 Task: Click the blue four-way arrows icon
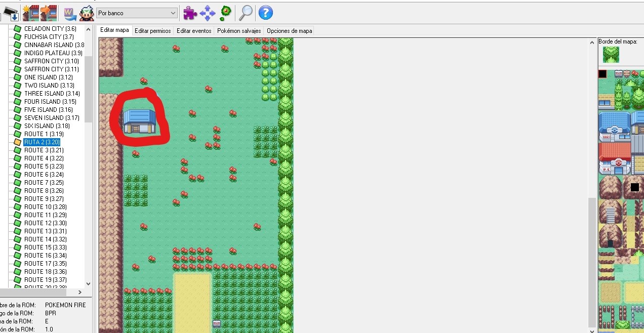coord(208,13)
